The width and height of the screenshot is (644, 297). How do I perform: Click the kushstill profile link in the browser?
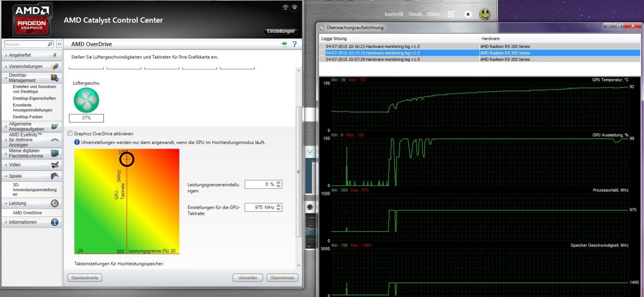pos(394,14)
